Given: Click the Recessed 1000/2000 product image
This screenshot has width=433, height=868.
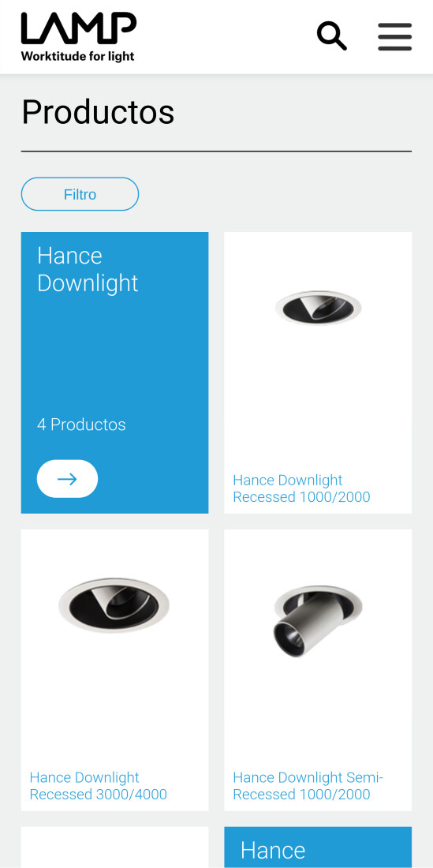Looking at the screenshot, I should 318,308.
